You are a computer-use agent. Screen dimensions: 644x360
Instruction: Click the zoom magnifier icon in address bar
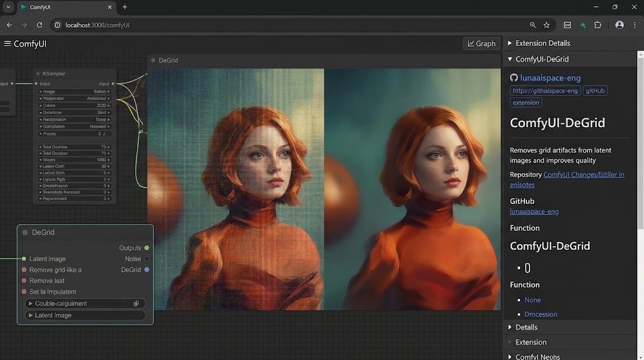533,25
